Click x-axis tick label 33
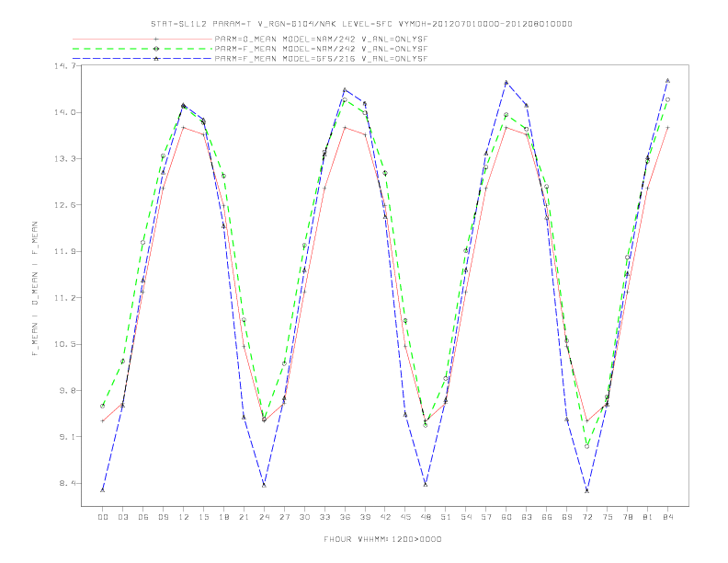The image size is (728, 563). (324, 517)
